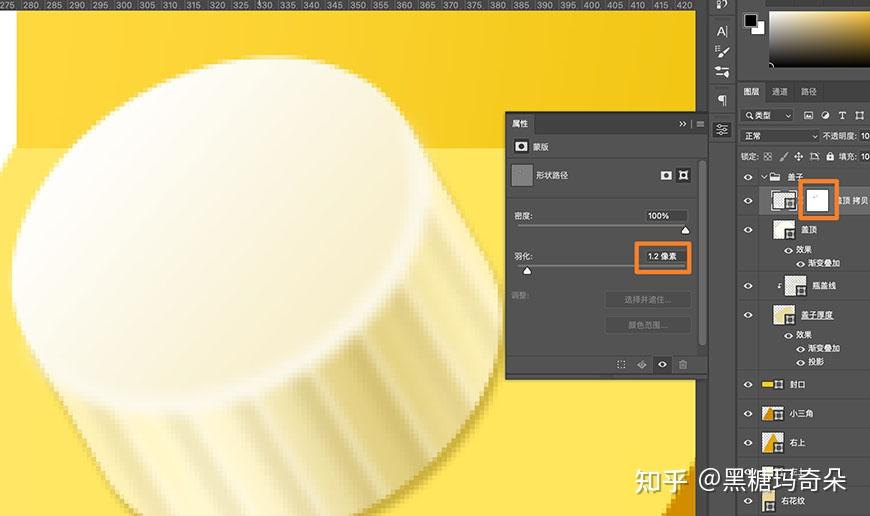This screenshot has width=870, height=516.
Task: Open the Character panel icon
Action: click(722, 32)
